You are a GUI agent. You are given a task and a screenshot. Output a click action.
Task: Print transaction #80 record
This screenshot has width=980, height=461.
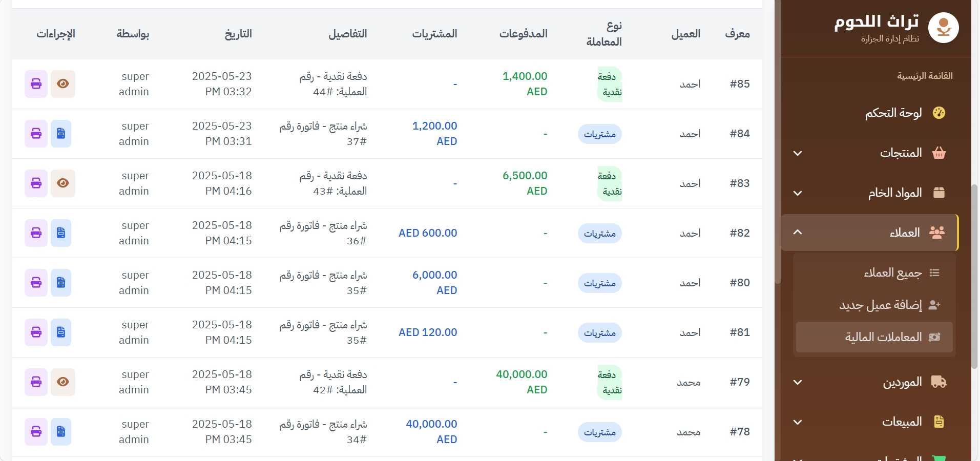(x=36, y=283)
